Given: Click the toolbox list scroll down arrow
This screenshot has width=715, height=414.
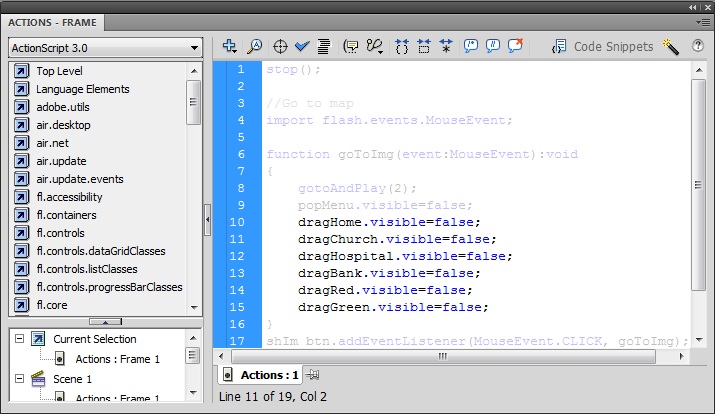Looking at the screenshot, I should (x=194, y=307).
